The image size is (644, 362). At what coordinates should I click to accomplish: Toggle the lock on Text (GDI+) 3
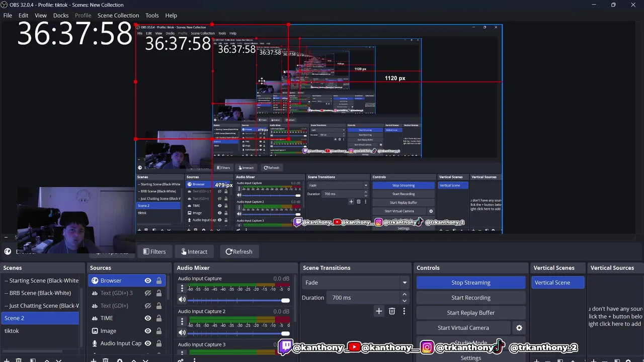[159, 293]
